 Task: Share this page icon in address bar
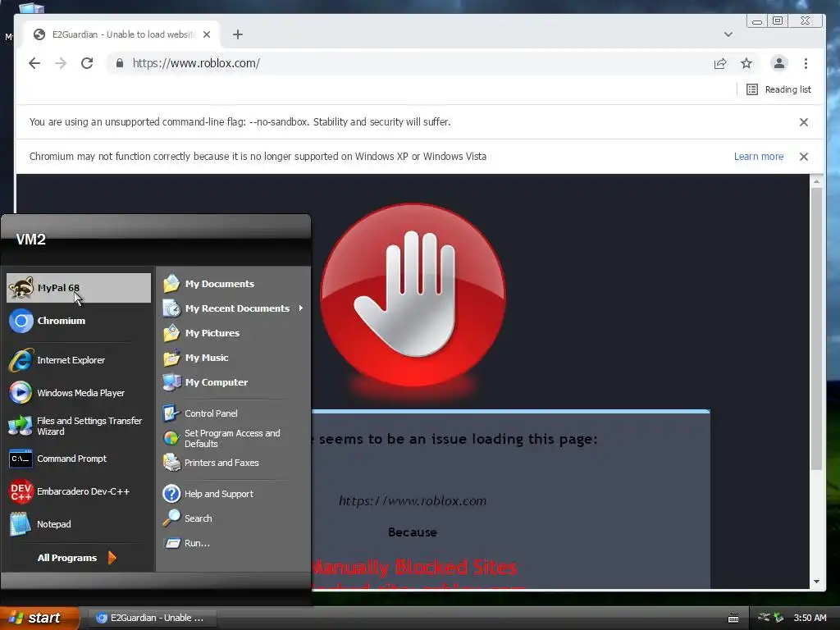point(720,63)
